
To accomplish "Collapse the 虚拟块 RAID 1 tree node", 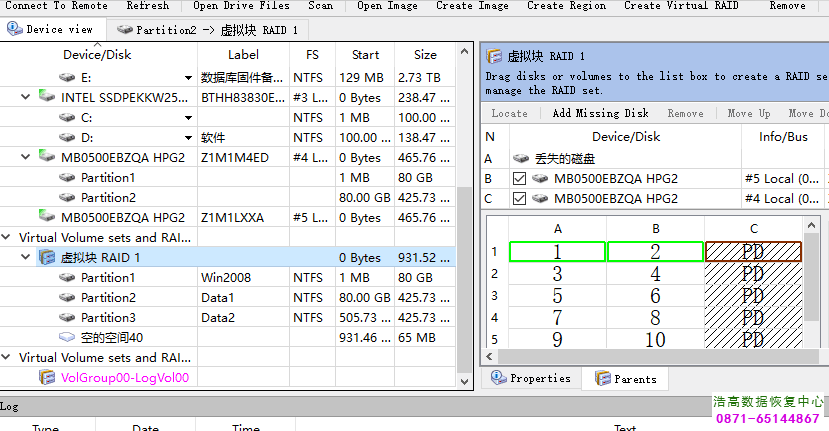I will point(26,257).
